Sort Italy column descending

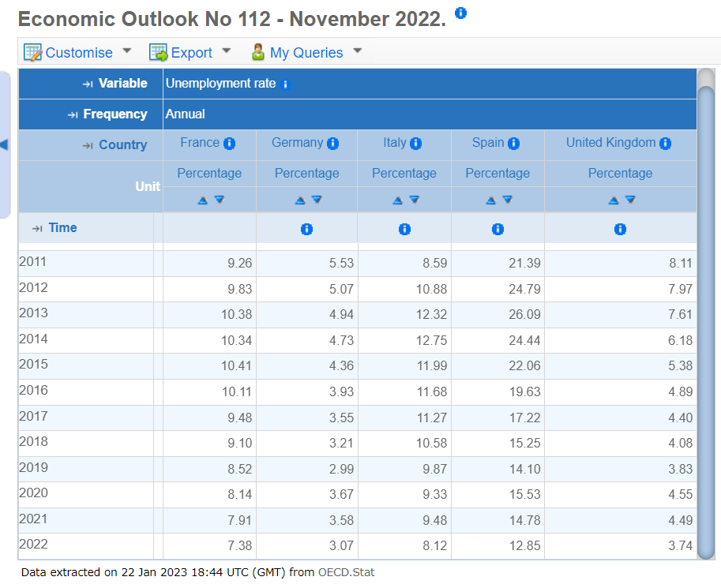click(x=415, y=200)
